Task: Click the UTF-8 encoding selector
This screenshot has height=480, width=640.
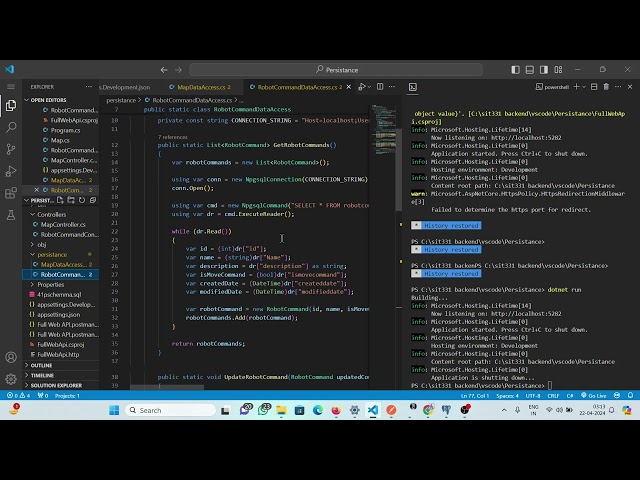Action: 533,396
